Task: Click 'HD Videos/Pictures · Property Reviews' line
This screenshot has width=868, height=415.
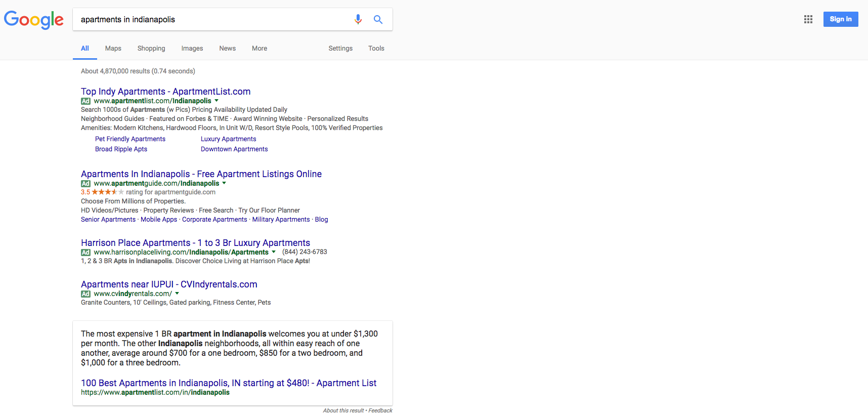Action: 190,211
